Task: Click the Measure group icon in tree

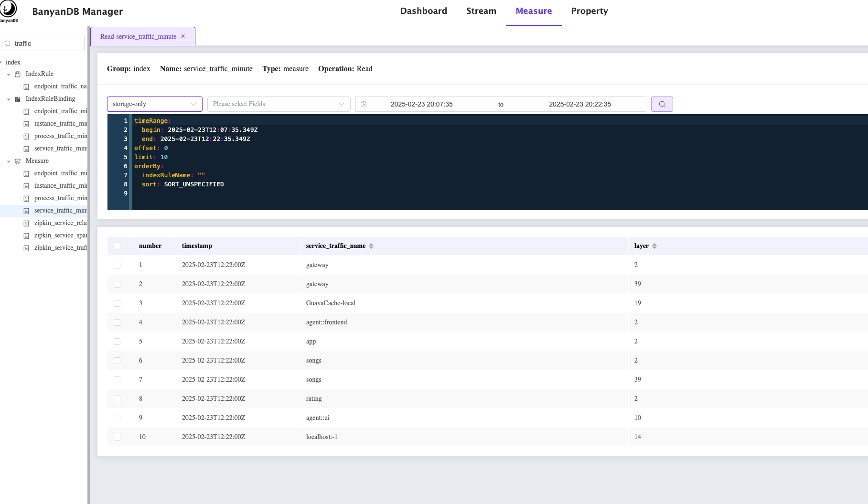Action: point(18,161)
